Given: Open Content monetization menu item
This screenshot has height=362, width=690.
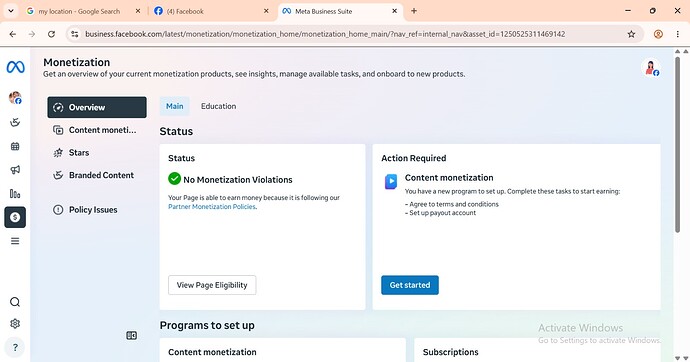Looking at the screenshot, I should point(97,130).
